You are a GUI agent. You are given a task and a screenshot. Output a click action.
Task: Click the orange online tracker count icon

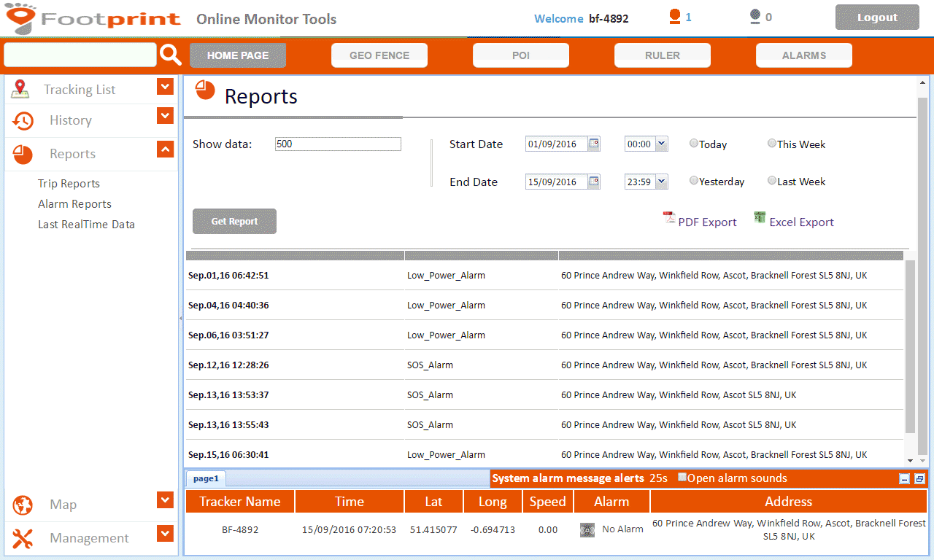coord(675,17)
